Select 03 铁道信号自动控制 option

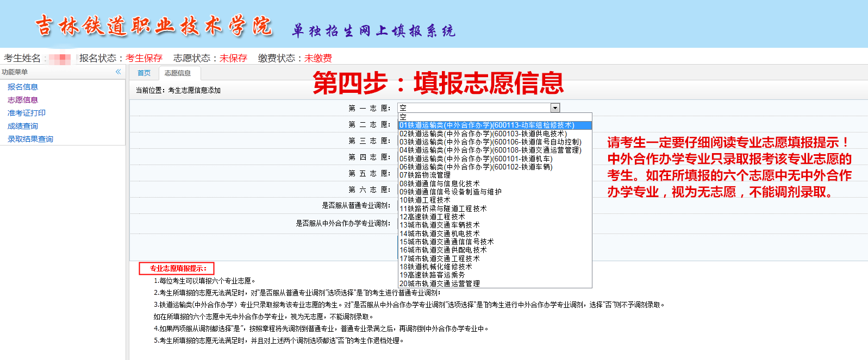(490, 142)
